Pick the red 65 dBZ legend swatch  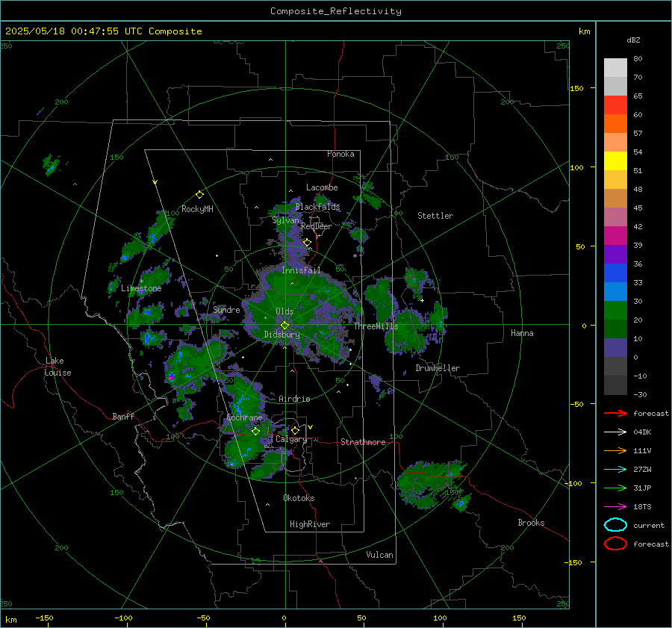pos(615,105)
